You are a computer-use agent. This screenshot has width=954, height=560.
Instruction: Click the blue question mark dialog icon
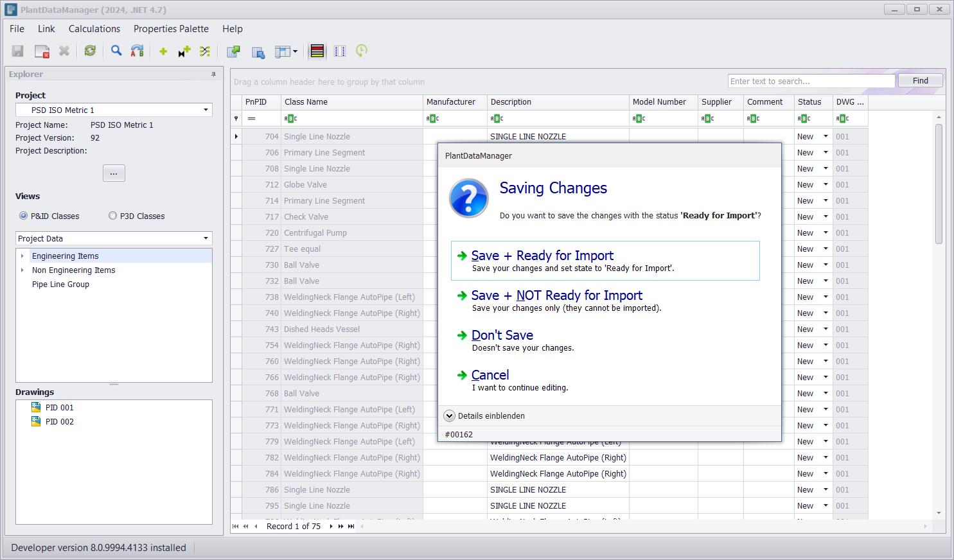(x=469, y=198)
